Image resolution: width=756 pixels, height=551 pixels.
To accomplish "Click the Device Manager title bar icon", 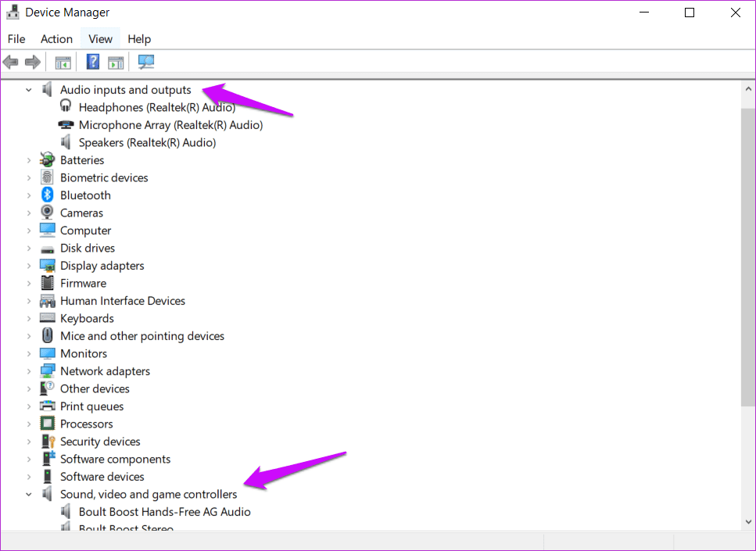I will click(x=13, y=12).
